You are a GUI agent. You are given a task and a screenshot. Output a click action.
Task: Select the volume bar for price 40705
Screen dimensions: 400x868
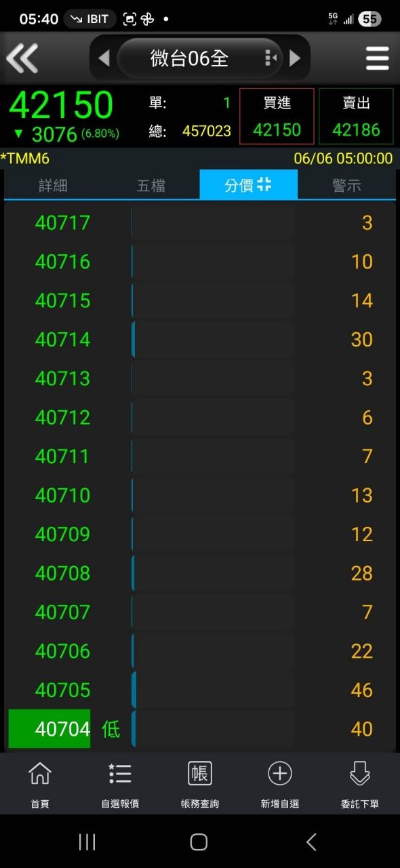(x=213, y=690)
